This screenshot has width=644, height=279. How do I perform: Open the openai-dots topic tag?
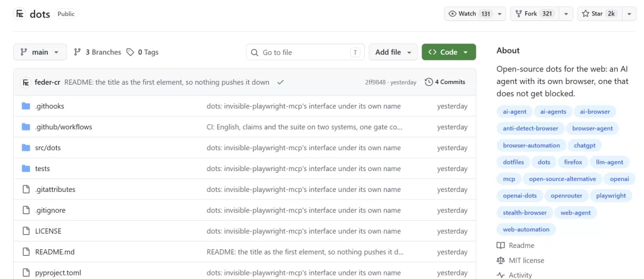click(519, 196)
